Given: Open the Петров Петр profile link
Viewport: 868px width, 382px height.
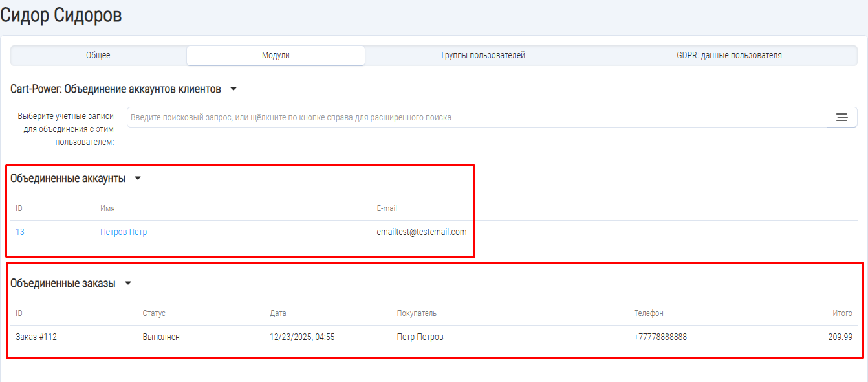Looking at the screenshot, I should click(x=124, y=232).
